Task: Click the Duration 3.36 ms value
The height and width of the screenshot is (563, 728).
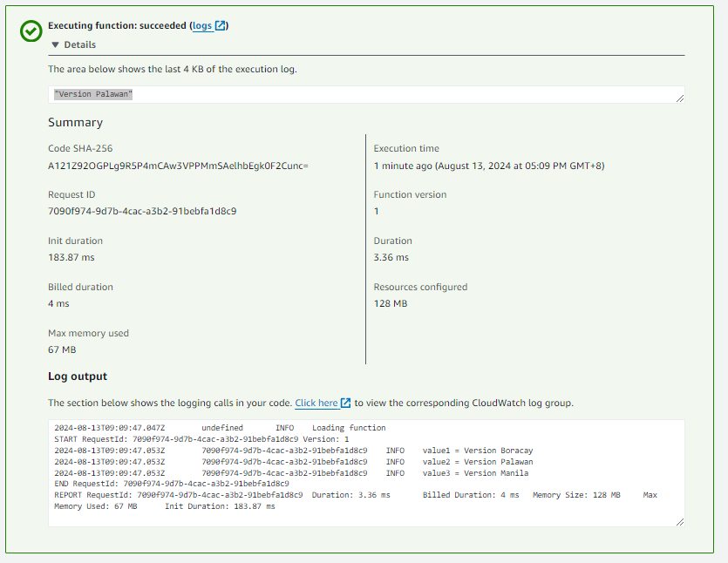Action: (x=391, y=257)
